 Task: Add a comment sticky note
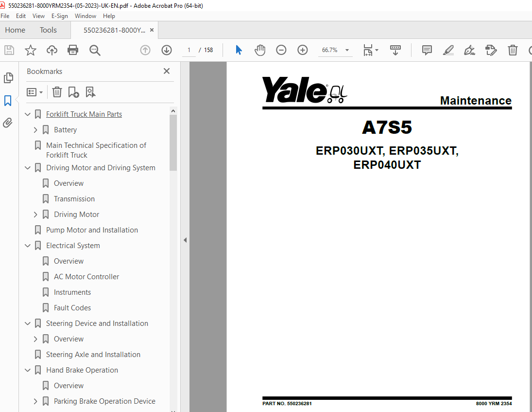tap(427, 50)
